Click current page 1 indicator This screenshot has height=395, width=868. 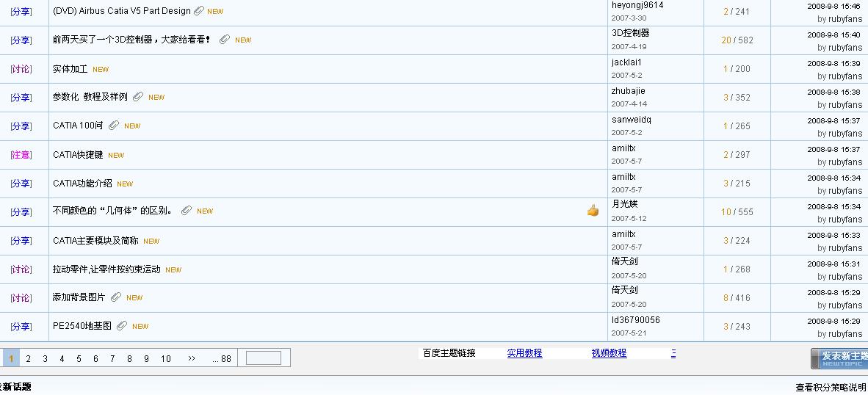coord(10,358)
